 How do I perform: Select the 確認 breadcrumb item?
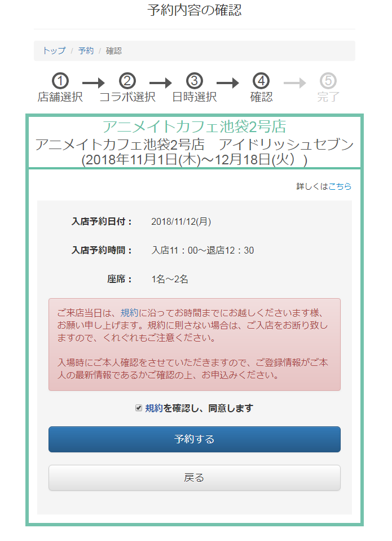tap(114, 51)
